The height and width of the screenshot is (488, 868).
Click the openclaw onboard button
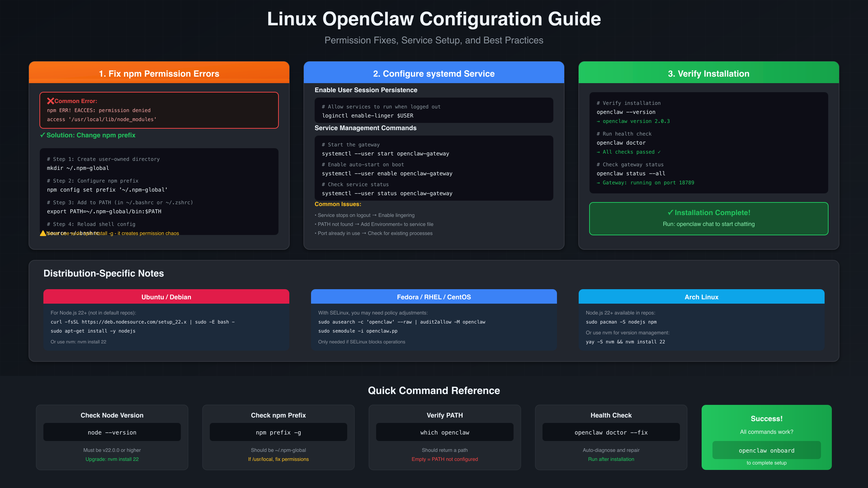coord(767,450)
